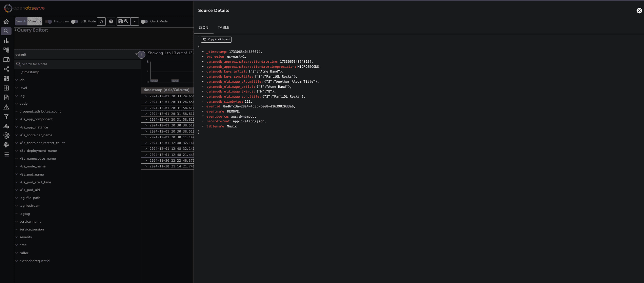Viewport: 644px width, 283px height.
Task: Collapse the fields panel with arrow button
Action: (x=142, y=54)
